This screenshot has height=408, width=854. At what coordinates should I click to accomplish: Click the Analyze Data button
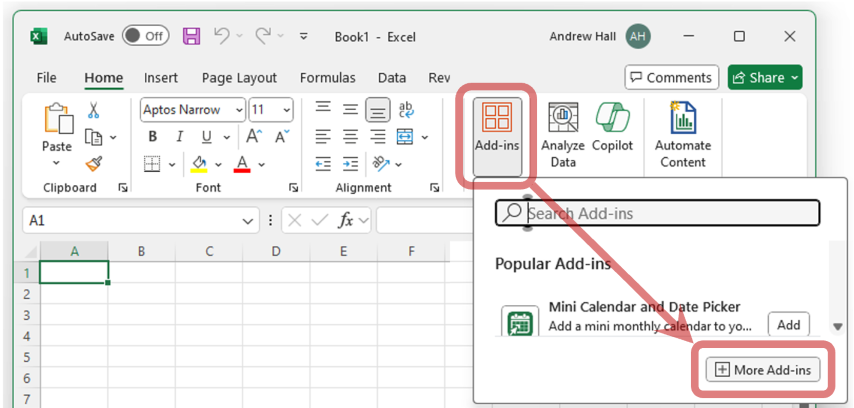click(x=563, y=134)
